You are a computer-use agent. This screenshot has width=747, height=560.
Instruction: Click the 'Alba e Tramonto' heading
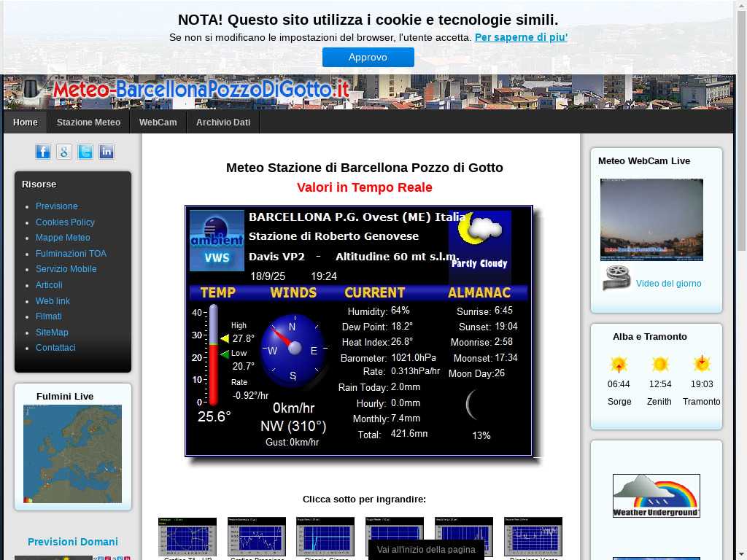(x=650, y=337)
